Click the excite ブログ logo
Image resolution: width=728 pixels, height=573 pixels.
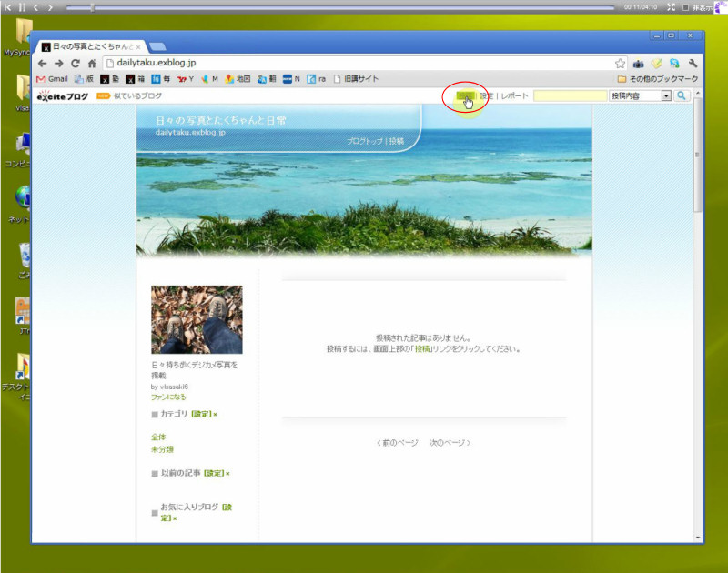[62, 95]
